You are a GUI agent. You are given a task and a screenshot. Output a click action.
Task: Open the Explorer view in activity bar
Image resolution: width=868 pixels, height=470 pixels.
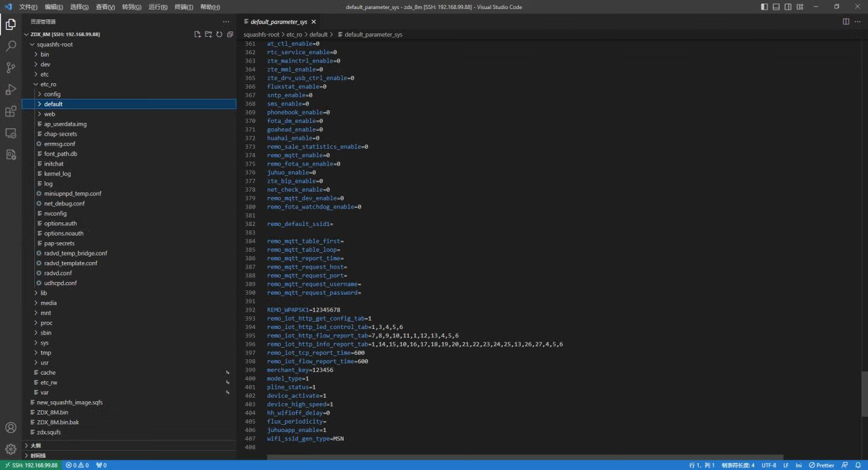coord(10,24)
